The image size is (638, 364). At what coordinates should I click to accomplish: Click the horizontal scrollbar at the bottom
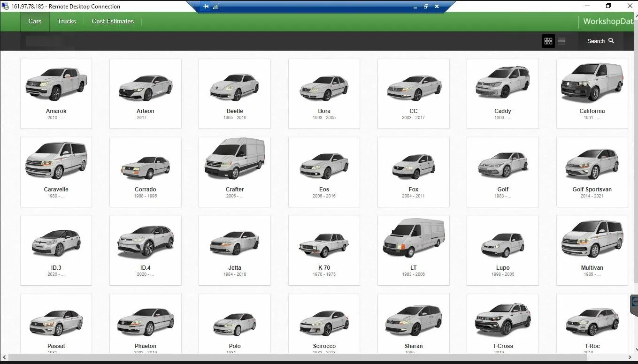[x=298, y=358]
